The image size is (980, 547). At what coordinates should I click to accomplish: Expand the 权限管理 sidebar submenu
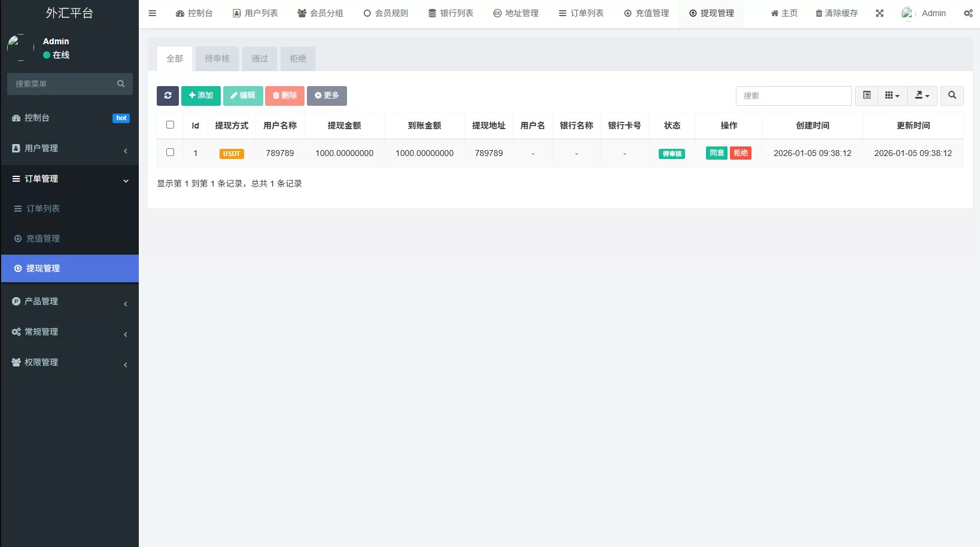(x=69, y=362)
